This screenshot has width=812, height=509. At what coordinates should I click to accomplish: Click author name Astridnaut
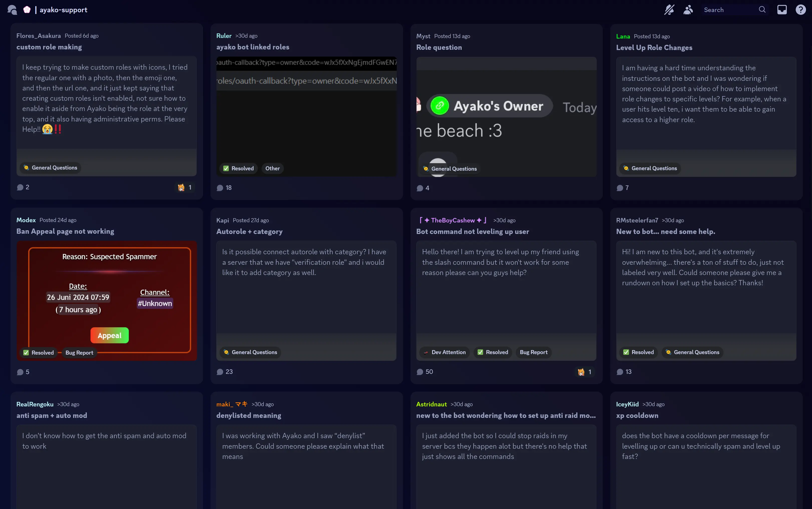(x=431, y=404)
